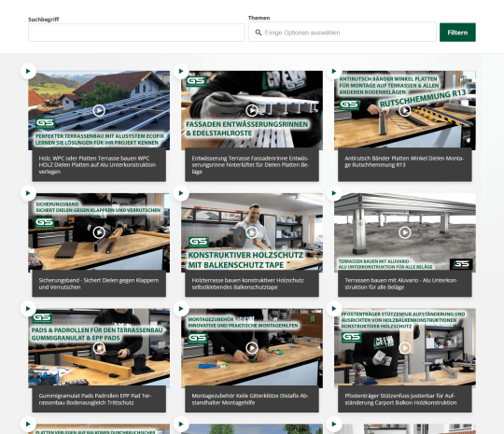Play the Rutschhemmung R13 video from center overlay

405,110
